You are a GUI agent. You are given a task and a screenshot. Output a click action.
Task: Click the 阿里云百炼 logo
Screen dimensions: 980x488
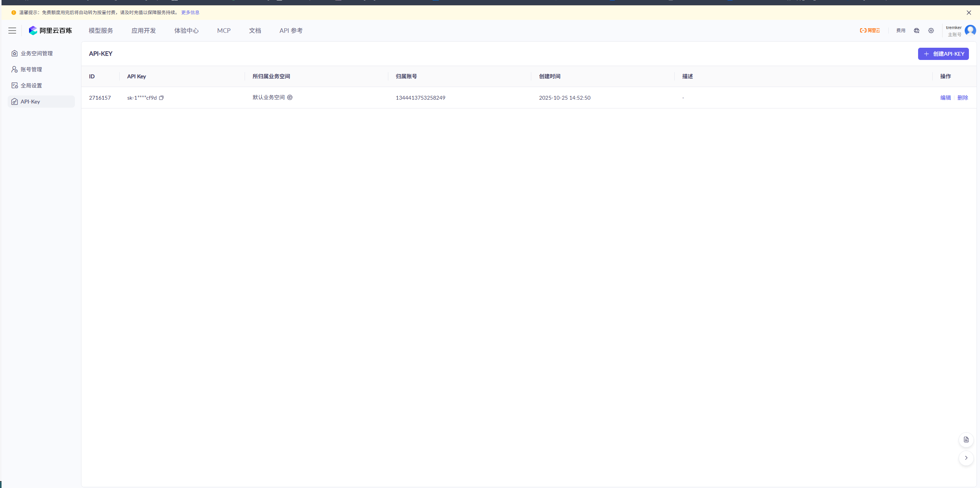(50, 31)
